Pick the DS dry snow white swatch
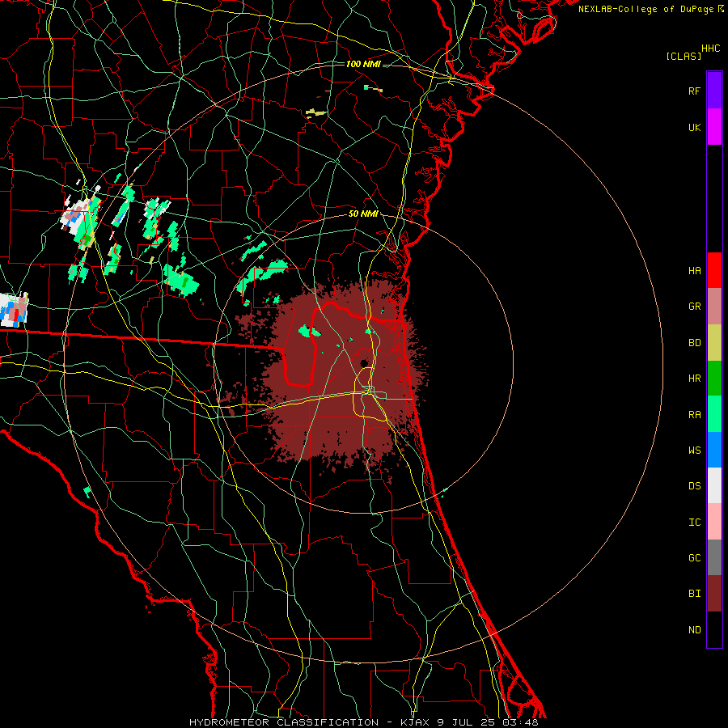The width and height of the screenshot is (728, 728). click(714, 485)
